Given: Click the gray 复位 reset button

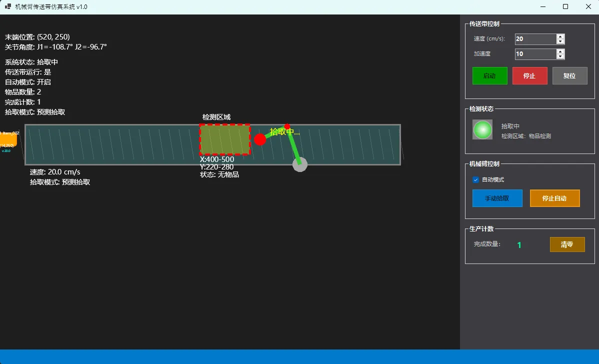Looking at the screenshot, I should coord(569,76).
